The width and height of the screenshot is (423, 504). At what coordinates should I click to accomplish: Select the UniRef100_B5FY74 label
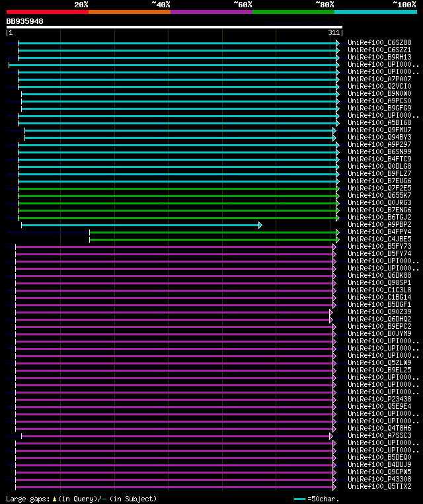click(x=379, y=253)
